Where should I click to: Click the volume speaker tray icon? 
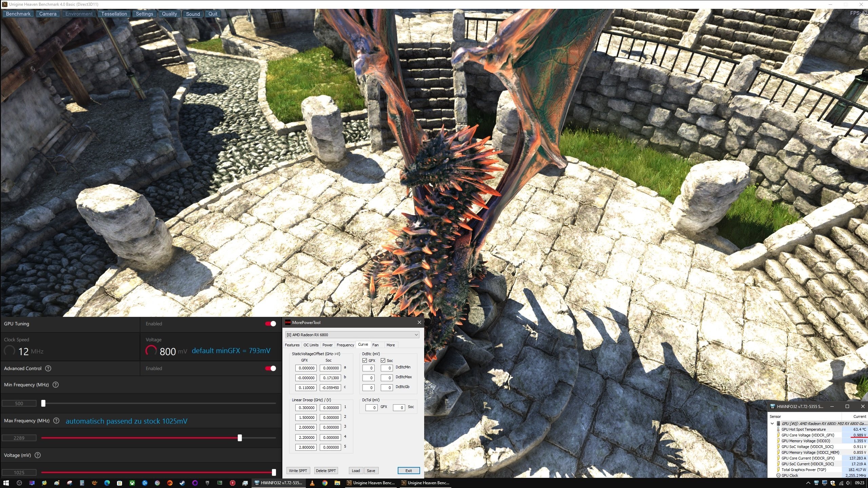(848, 483)
